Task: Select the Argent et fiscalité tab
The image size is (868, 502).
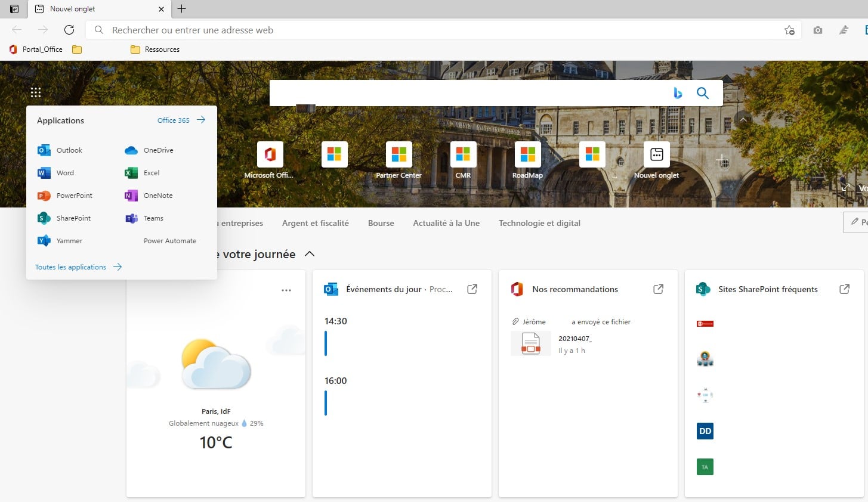Action: click(316, 223)
